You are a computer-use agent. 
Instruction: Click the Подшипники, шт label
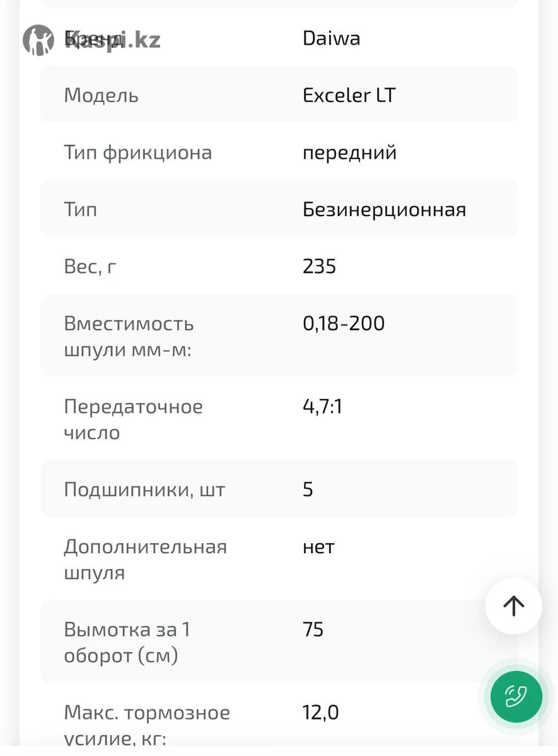click(144, 490)
